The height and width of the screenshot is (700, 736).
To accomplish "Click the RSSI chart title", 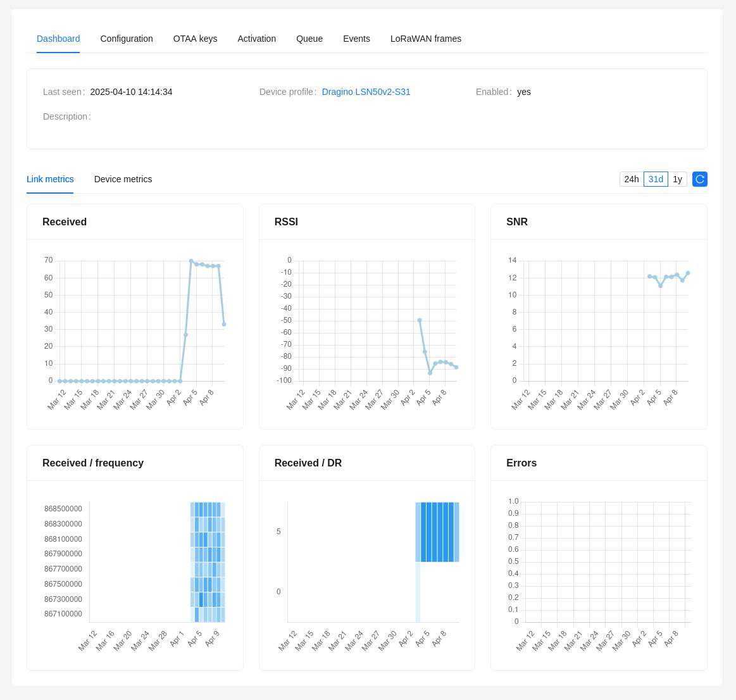I will pyautogui.click(x=286, y=222).
